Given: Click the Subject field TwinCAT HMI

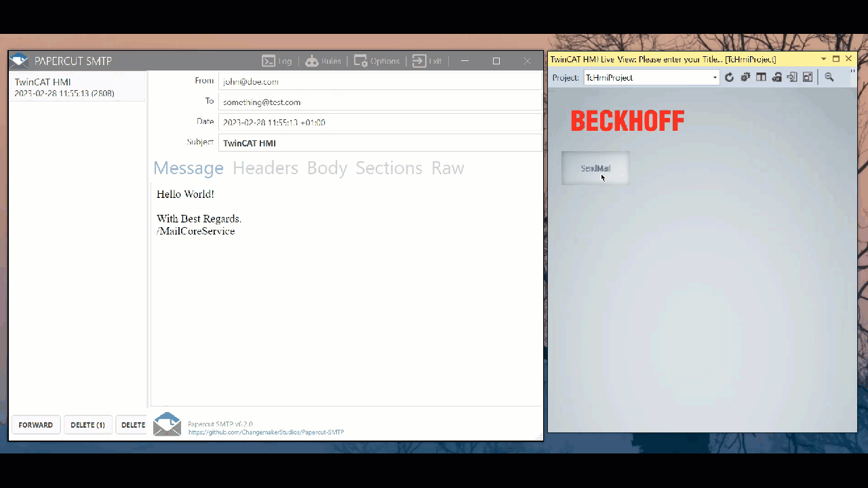Looking at the screenshot, I should [380, 143].
